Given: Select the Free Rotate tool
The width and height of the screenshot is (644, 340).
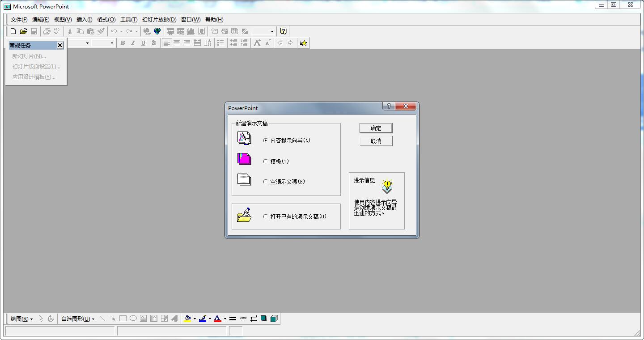Looking at the screenshot, I should pyautogui.click(x=51, y=318).
